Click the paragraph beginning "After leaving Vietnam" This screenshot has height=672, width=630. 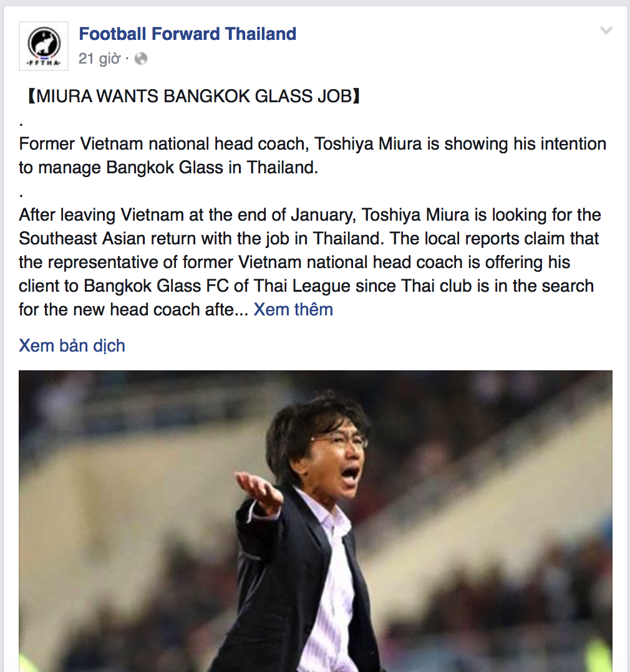(306, 262)
